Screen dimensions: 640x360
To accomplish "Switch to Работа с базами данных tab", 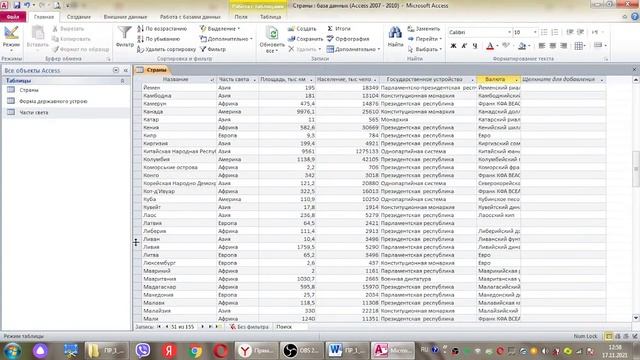I will click(x=190, y=17).
